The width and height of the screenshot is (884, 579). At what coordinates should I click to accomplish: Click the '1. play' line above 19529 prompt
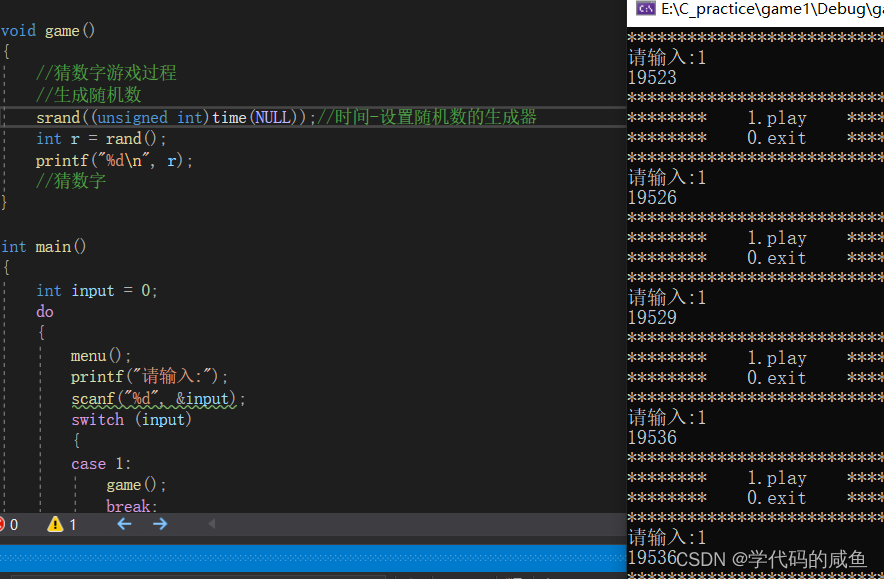pos(777,238)
